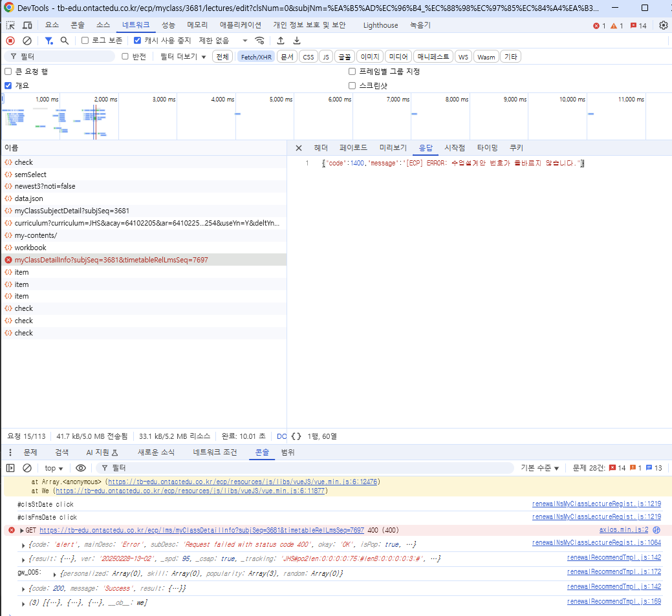The height and width of the screenshot is (616, 672).
Task: Open the 기본 수준 log level dropdown
Action: coord(540,468)
